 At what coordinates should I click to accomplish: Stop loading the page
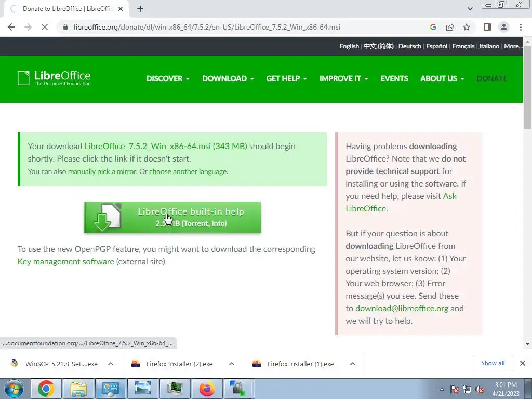click(45, 27)
